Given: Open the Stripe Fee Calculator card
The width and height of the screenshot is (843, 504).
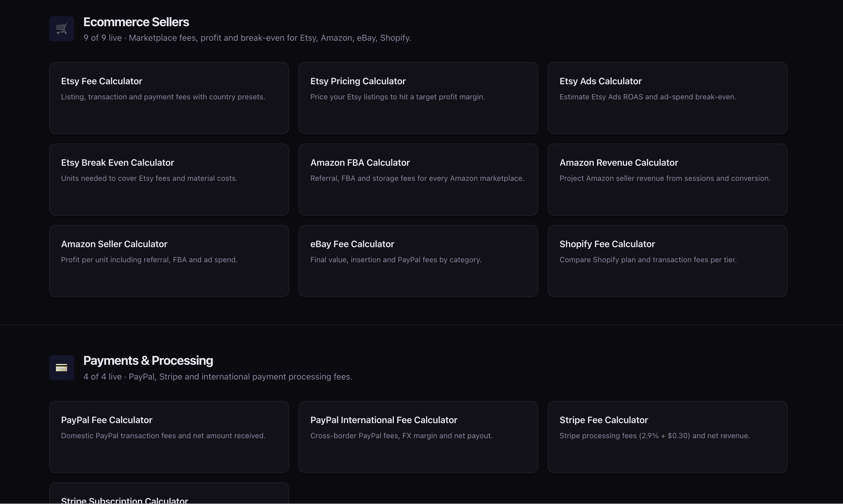Looking at the screenshot, I should point(667,437).
